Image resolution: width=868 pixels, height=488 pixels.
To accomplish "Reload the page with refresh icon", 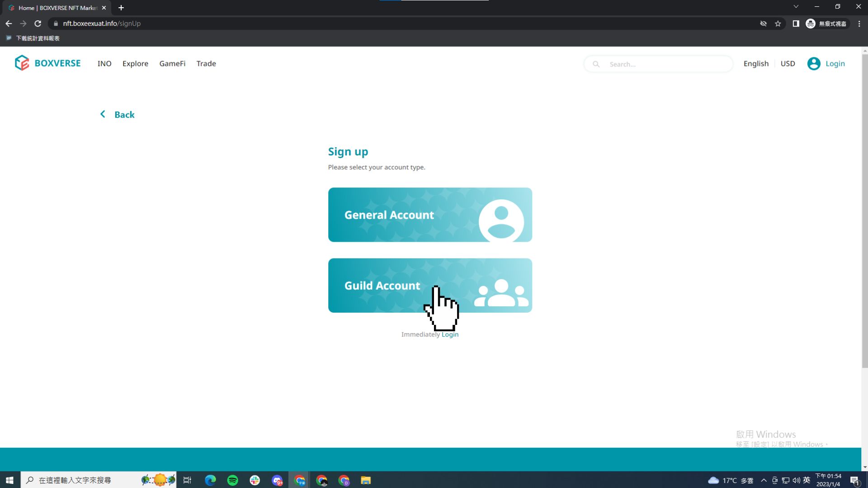I will pyautogui.click(x=38, y=23).
